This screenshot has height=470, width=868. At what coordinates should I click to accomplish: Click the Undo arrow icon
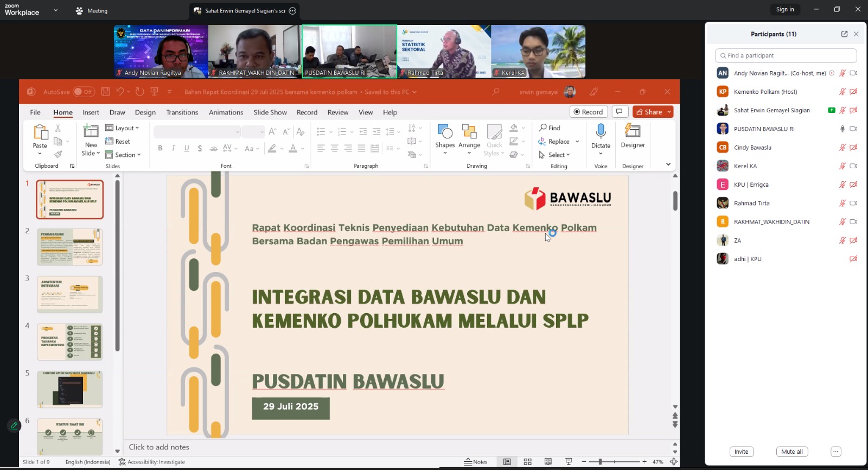click(x=120, y=92)
